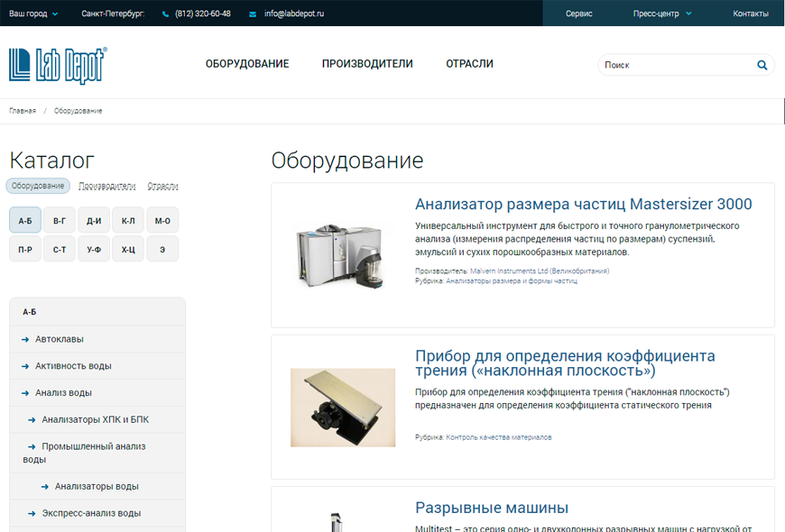Open the ОБОРУДОВАНИЕ main menu
785x532 pixels.
tap(247, 63)
